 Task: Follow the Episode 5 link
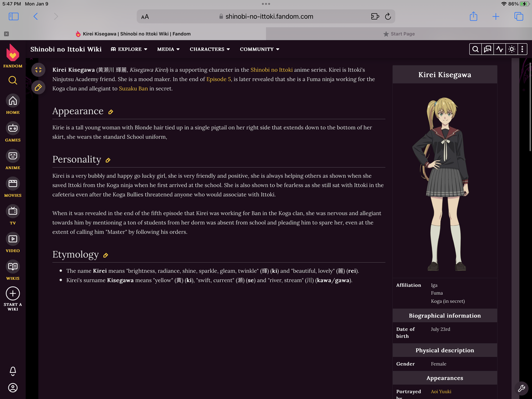coord(219,79)
